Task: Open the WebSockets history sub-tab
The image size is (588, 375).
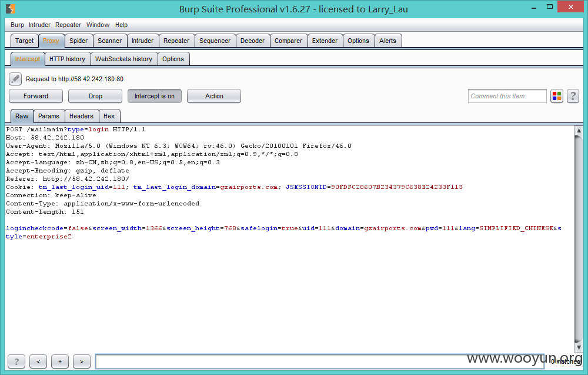Action: [x=123, y=59]
